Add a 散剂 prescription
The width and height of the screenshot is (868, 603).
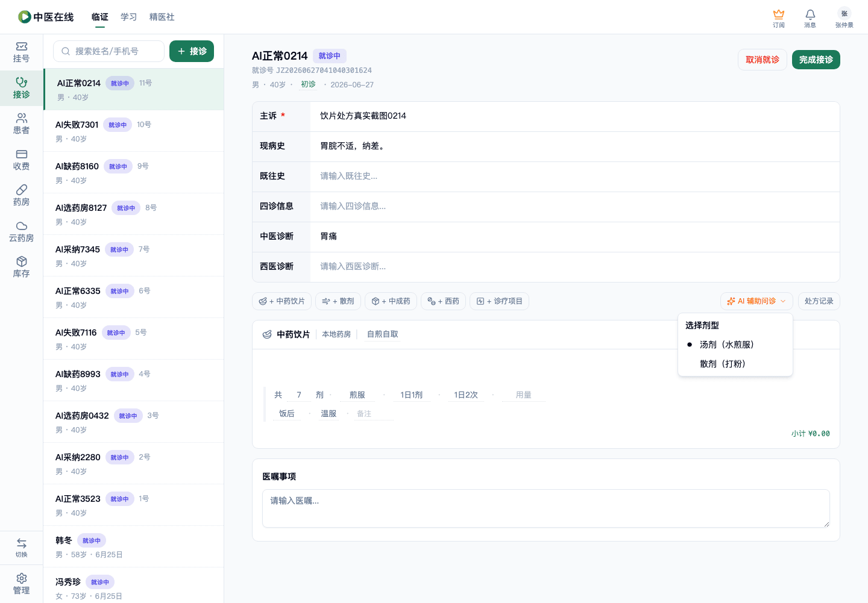click(x=338, y=301)
